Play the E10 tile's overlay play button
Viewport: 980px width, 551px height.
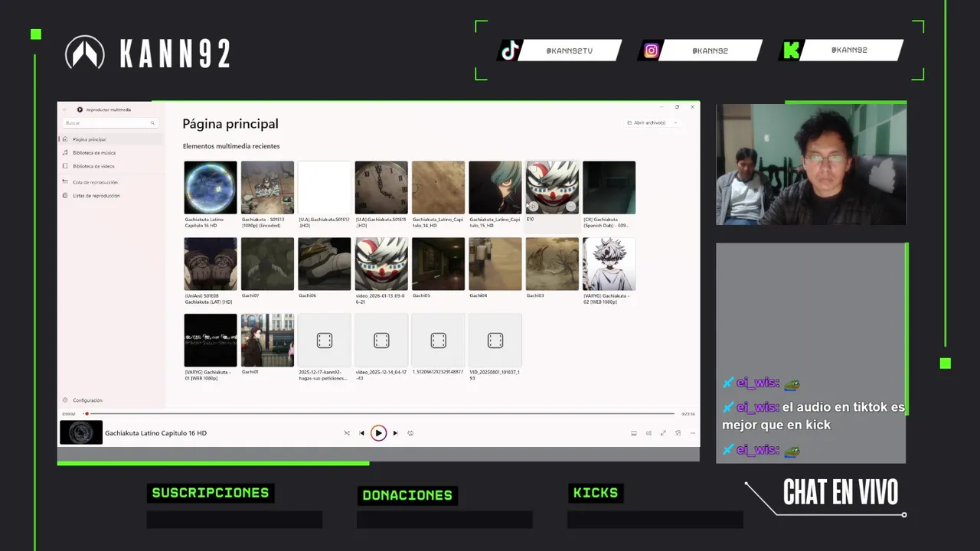click(533, 206)
